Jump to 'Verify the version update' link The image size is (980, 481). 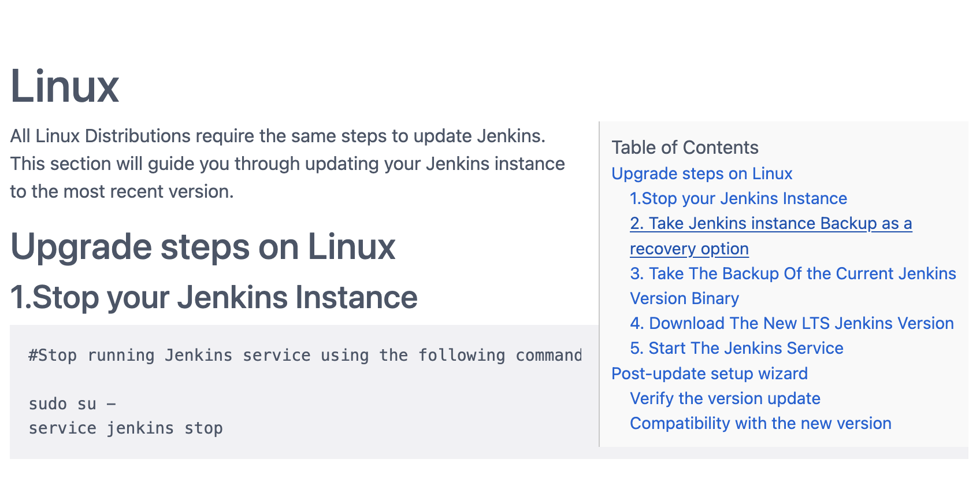tap(725, 398)
